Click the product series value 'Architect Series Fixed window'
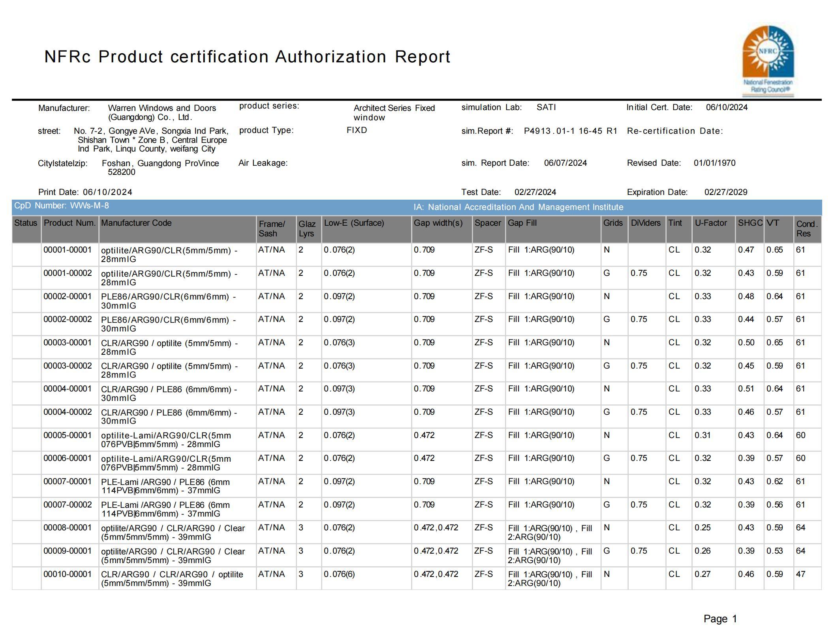The width and height of the screenshot is (834, 644). [394, 113]
